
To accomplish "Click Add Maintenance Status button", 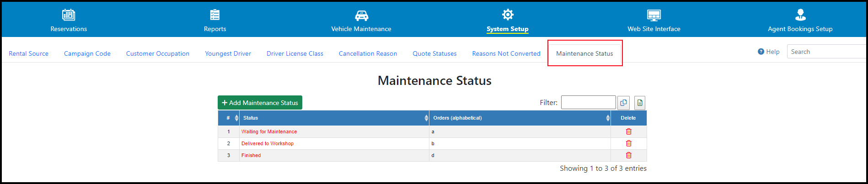I will 260,103.
